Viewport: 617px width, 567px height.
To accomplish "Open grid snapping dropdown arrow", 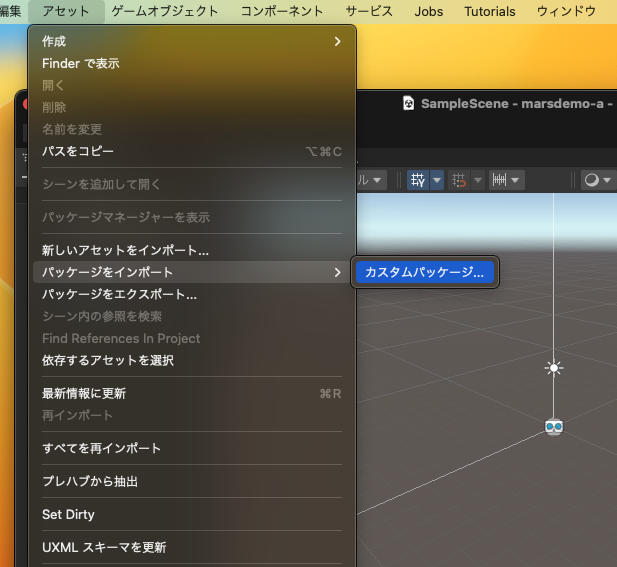I will click(x=478, y=180).
